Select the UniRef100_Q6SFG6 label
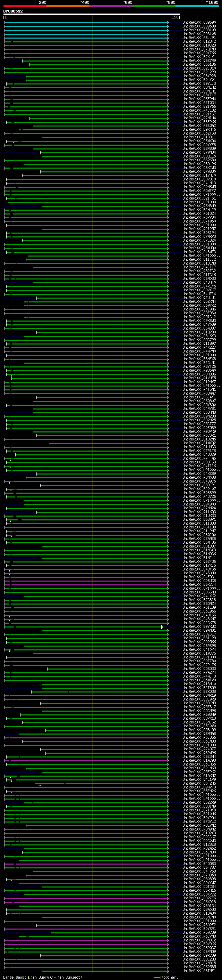The height and width of the screenshot is (980, 222). tap(199, 561)
